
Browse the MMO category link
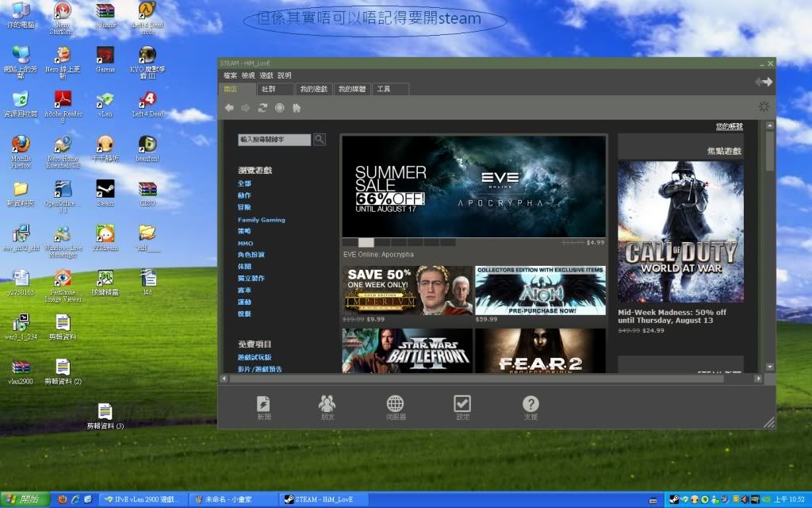[x=246, y=243]
